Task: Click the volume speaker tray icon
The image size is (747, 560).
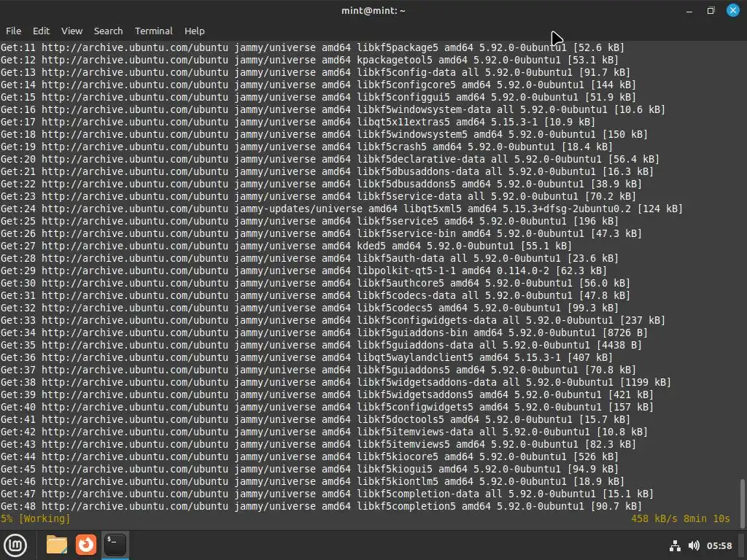Action: [x=694, y=545]
